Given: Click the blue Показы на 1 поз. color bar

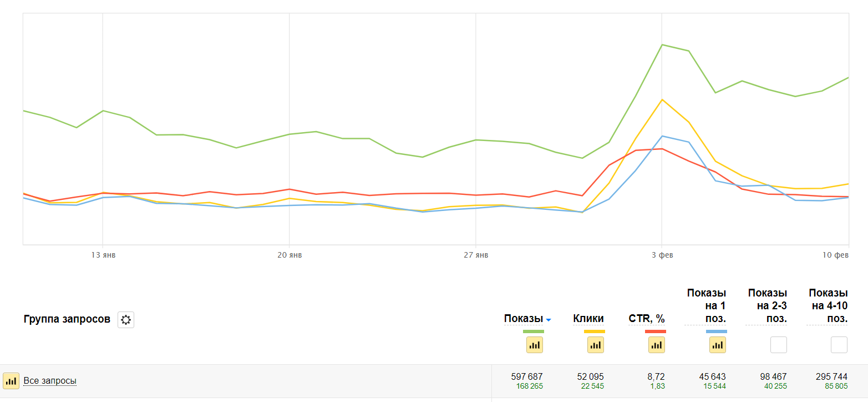Looking at the screenshot, I should pyautogui.click(x=717, y=331).
